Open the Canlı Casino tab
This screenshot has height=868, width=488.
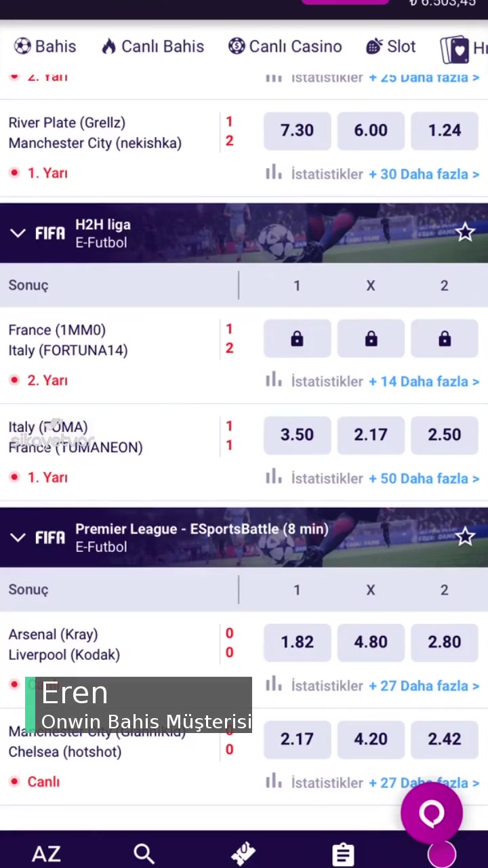285,46
